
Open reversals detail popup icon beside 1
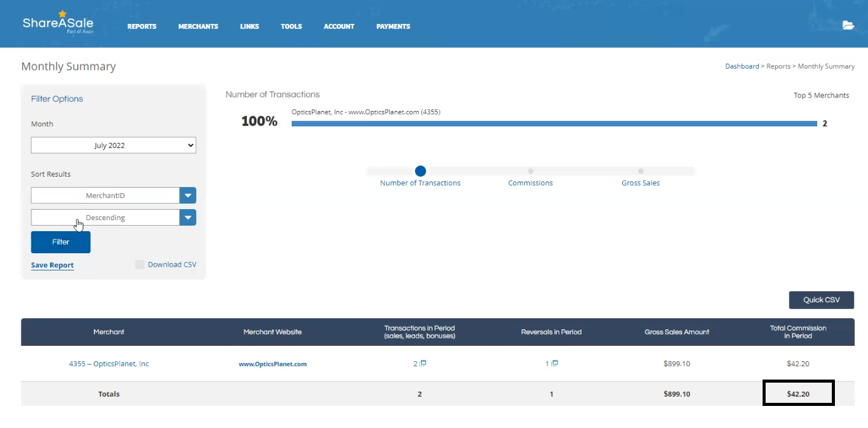555,363
